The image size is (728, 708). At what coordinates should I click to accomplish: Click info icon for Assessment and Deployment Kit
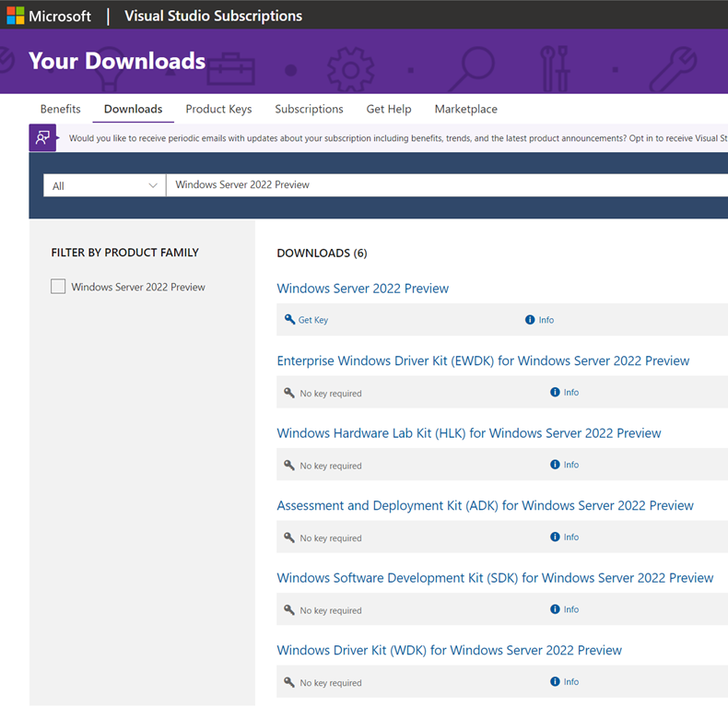555,537
